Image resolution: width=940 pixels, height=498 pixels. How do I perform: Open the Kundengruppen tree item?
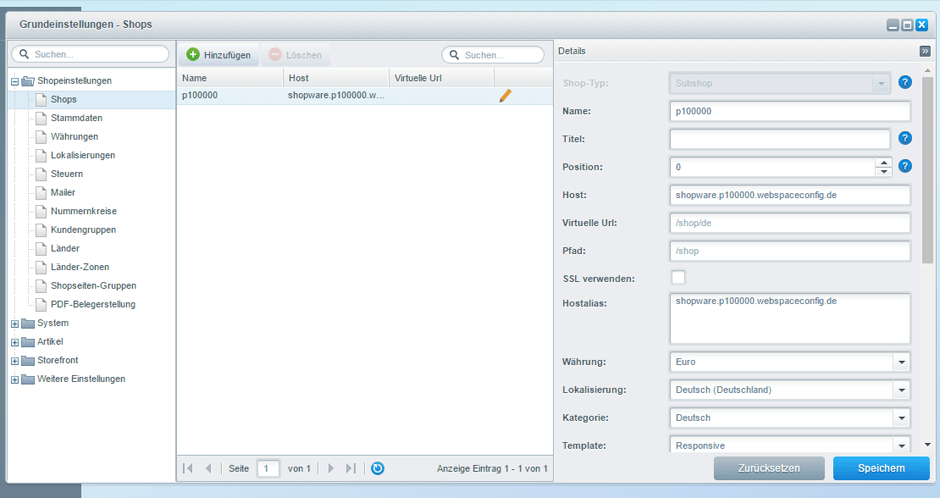(83, 230)
